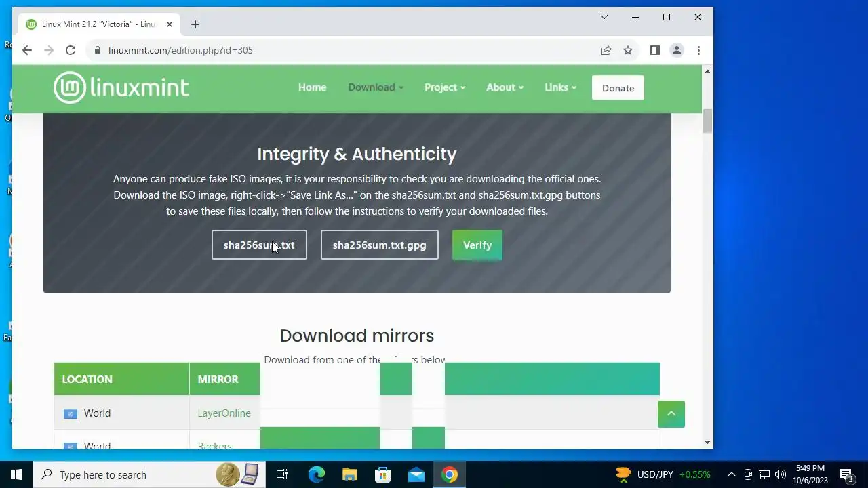Expand the Links menu
Viewport: 868px width, 488px height.
(x=560, y=87)
